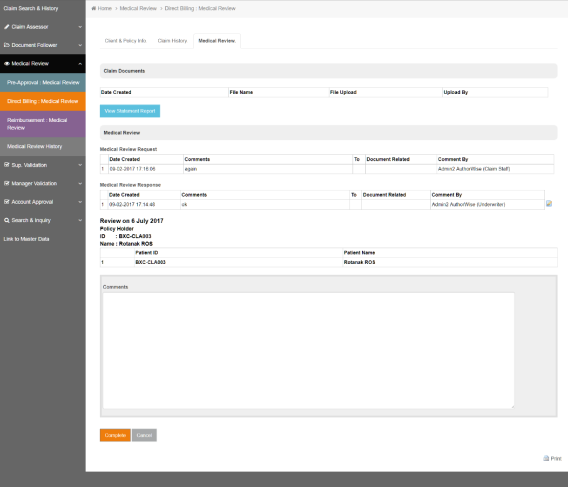Click Medical Review breadcrumb link
568x487 pixels.
[x=138, y=8]
